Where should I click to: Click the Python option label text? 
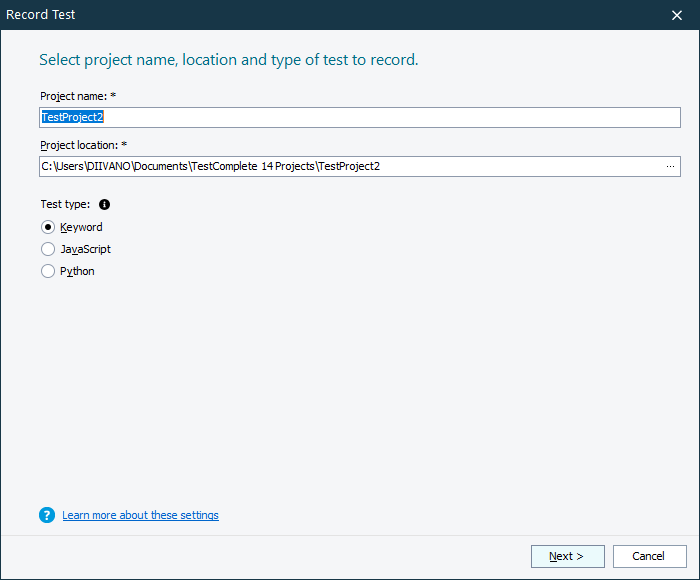point(77,271)
